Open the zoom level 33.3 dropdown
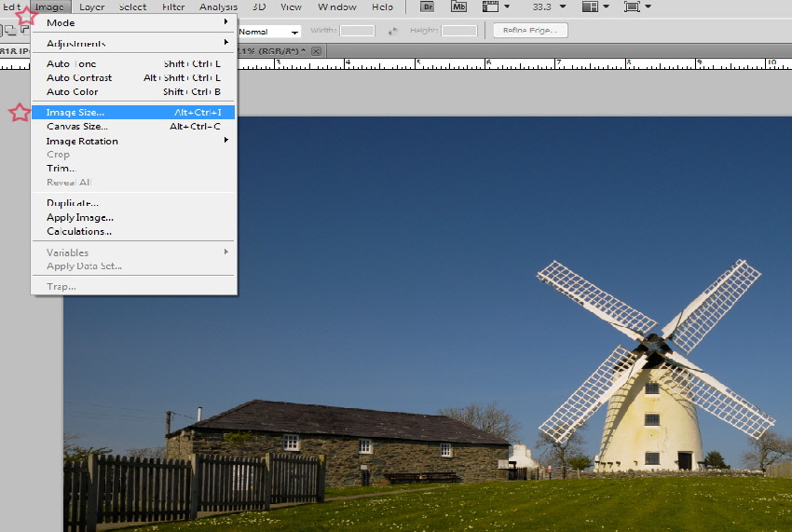 (x=562, y=7)
